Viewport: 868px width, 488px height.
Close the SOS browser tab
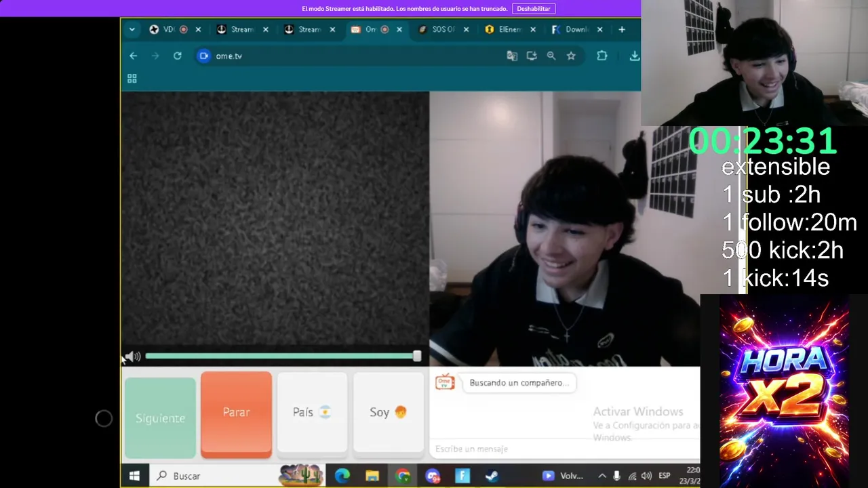[x=466, y=29]
